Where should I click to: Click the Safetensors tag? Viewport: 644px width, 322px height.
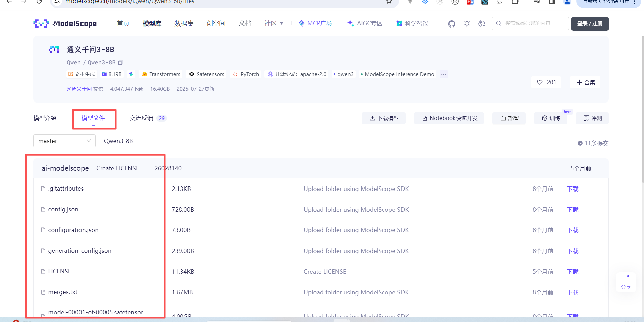click(x=207, y=74)
